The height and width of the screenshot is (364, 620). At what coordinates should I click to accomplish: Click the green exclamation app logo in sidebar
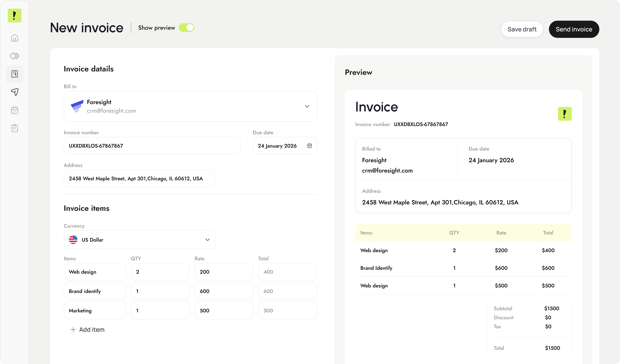[14, 15]
